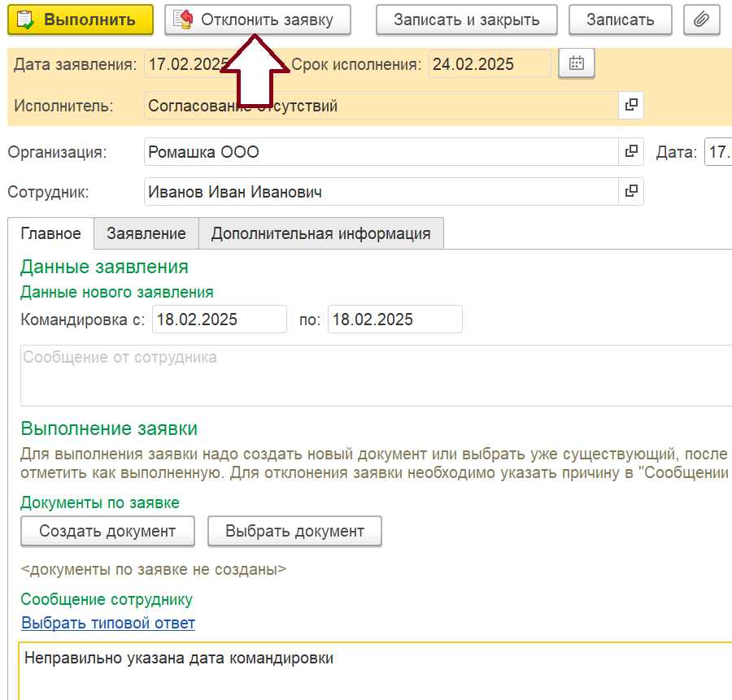The image size is (732, 700).
Task: Open the Дополнительная информация tab
Action: point(321,233)
